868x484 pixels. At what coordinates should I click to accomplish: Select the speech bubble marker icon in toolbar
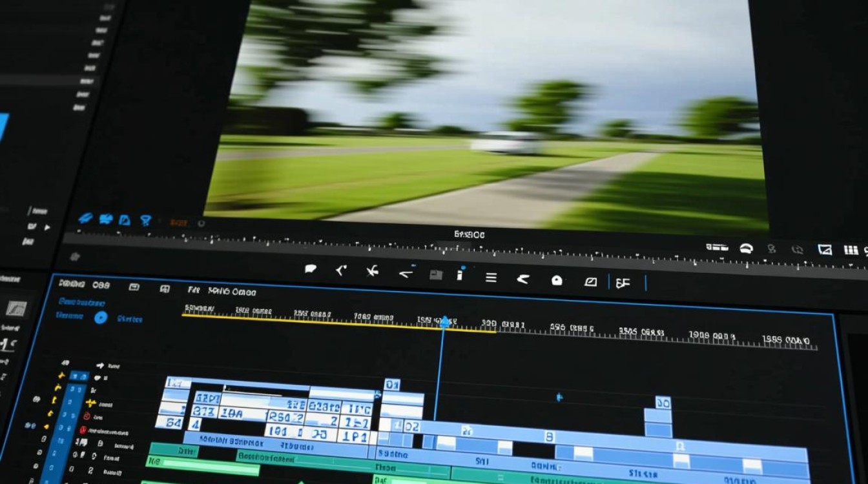(x=311, y=270)
